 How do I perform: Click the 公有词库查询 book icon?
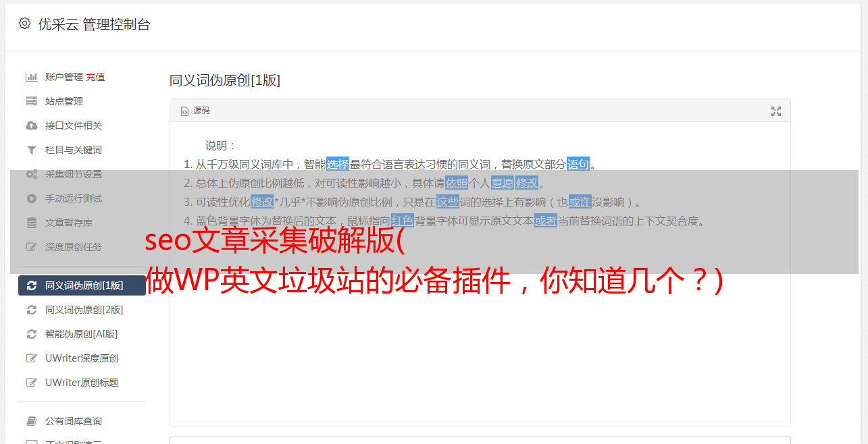[x=31, y=421]
